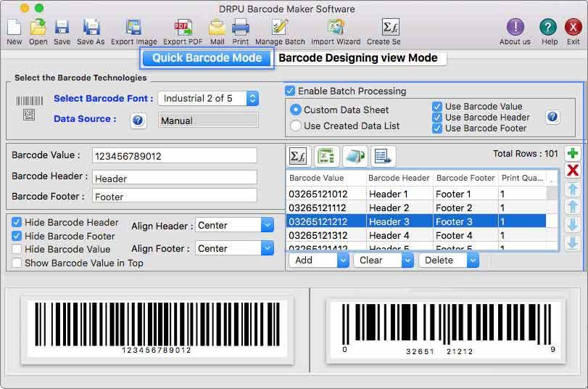Select the Header 2 table cell
The image size is (588, 389).
(399, 208)
